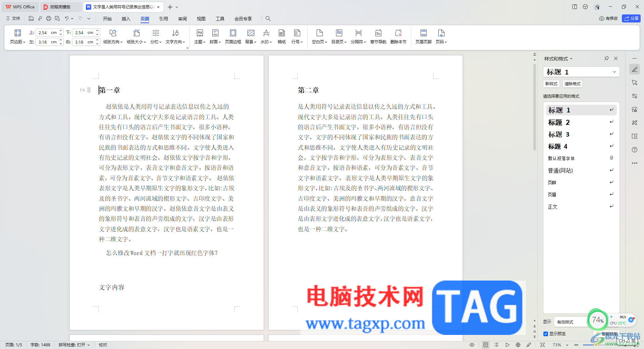Click the fit-to-page icon in status bar

[x=542, y=345]
